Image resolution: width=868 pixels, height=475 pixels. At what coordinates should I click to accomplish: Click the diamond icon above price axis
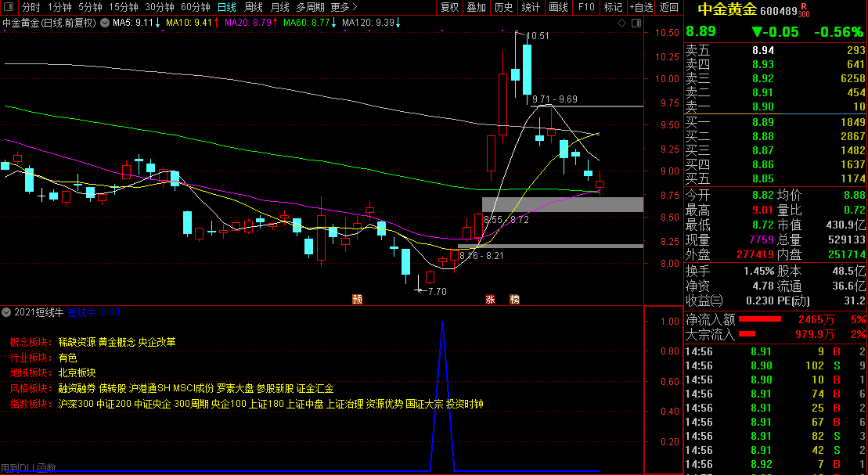coord(621,23)
